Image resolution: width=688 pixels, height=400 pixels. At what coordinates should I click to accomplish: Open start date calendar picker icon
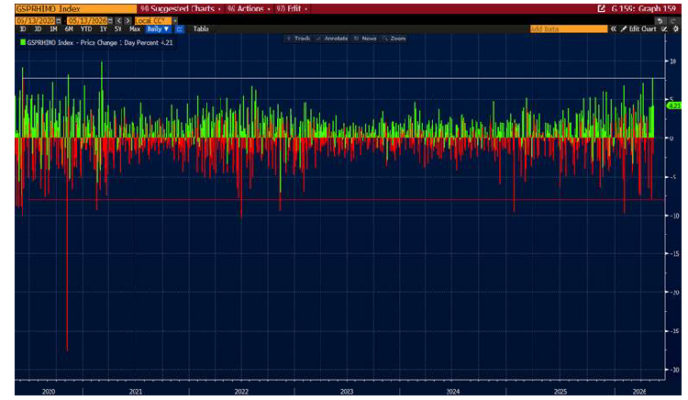click(59, 21)
